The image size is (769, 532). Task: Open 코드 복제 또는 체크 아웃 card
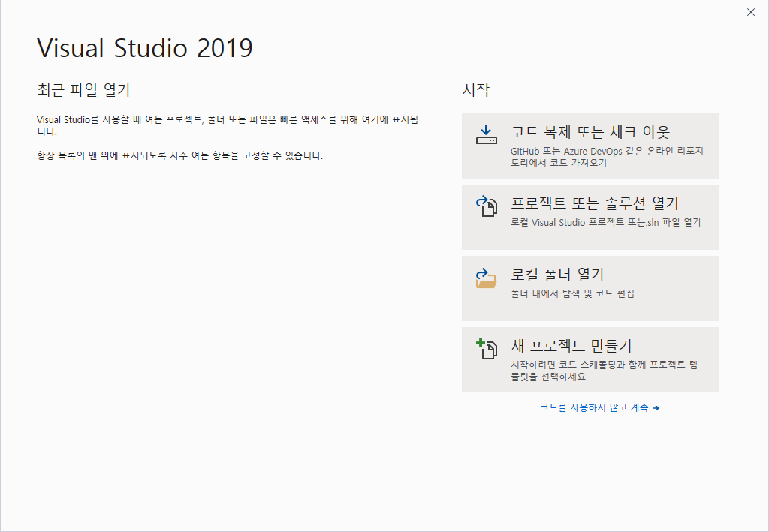[590, 146]
